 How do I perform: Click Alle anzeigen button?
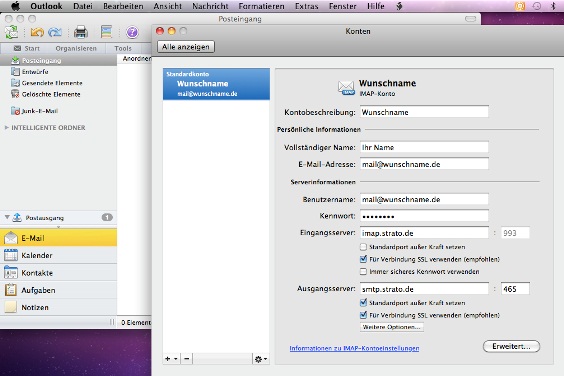tap(186, 47)
